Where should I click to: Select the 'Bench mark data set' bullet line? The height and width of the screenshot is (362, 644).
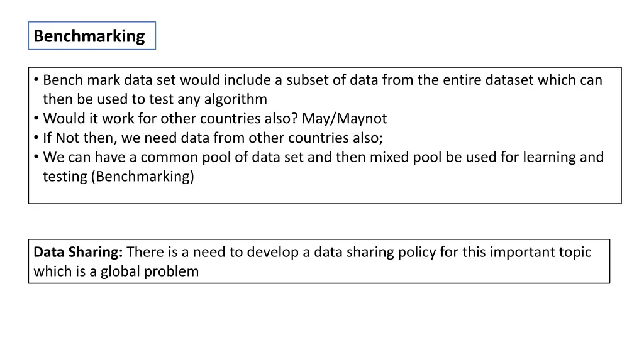323,80
